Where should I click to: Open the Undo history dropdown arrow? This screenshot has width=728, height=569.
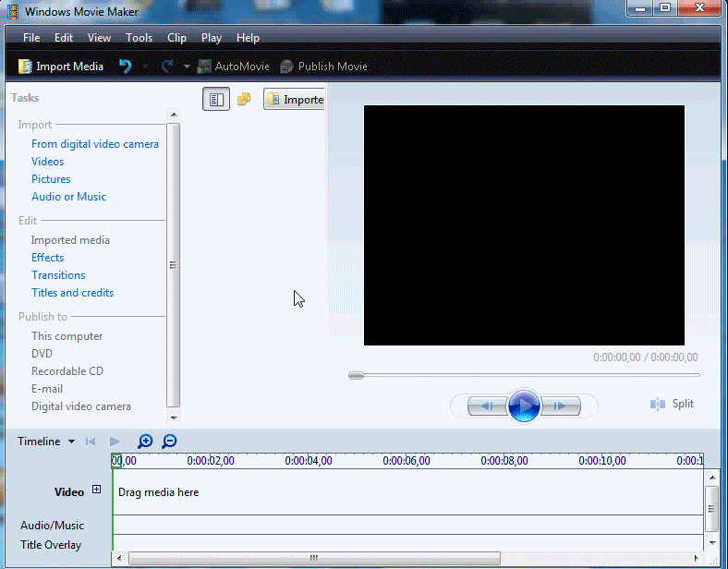(145, 67)
